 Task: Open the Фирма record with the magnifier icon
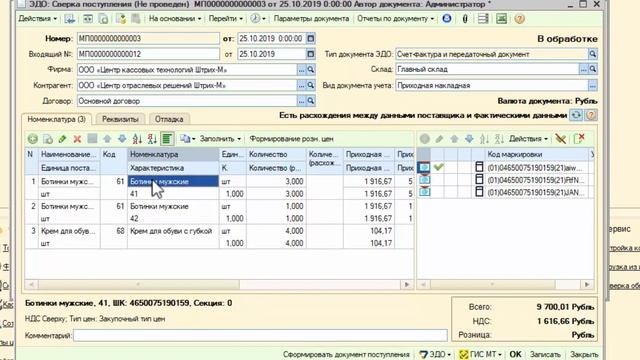click(x=311, y=70)
